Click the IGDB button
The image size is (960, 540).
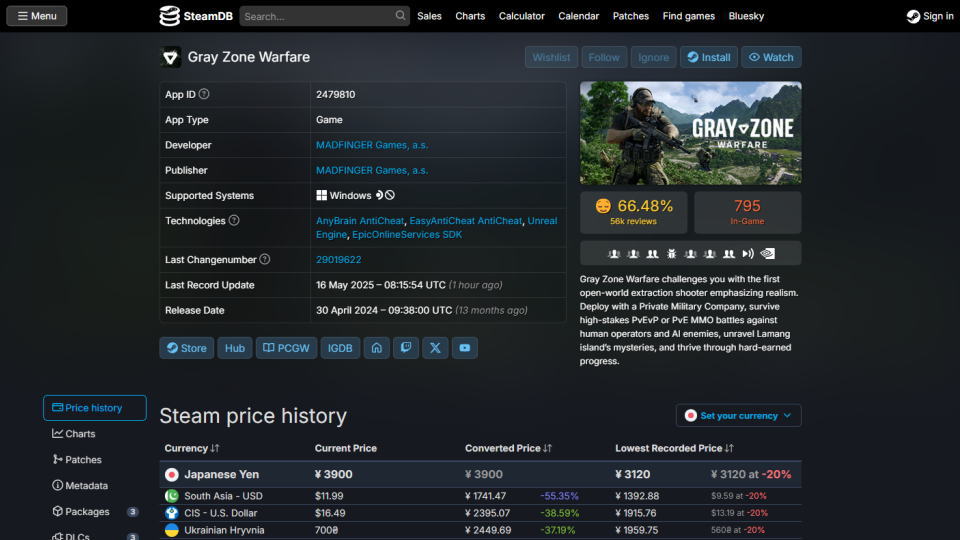(340, 348)
